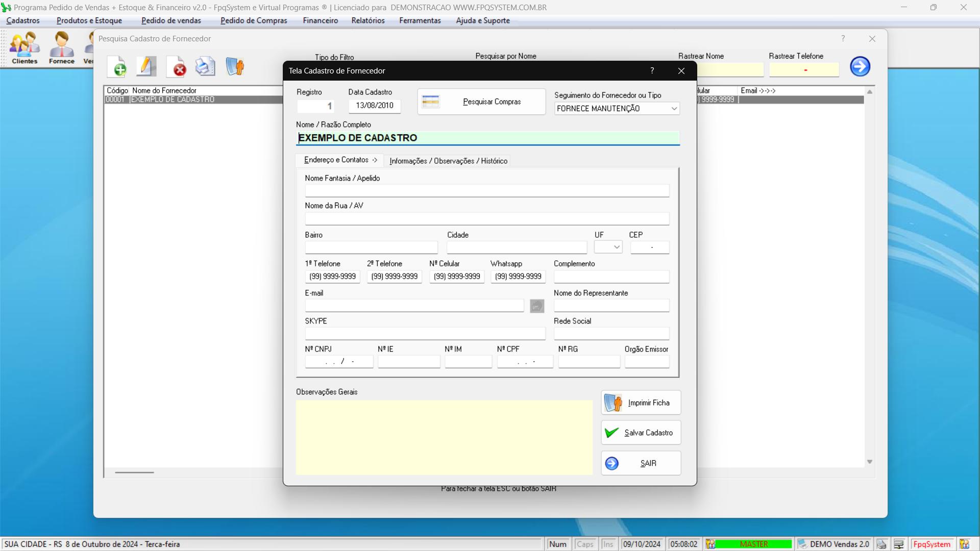Screen dimensions: 980x551
Task: Click Imprimir Ficha button
Action: coord(641,403)
